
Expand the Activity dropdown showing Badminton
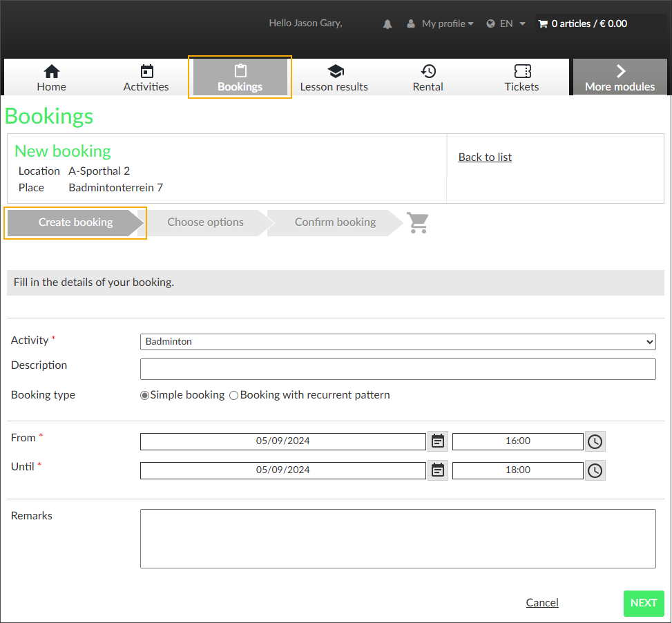pyautogui.click(x=397, y=342)
